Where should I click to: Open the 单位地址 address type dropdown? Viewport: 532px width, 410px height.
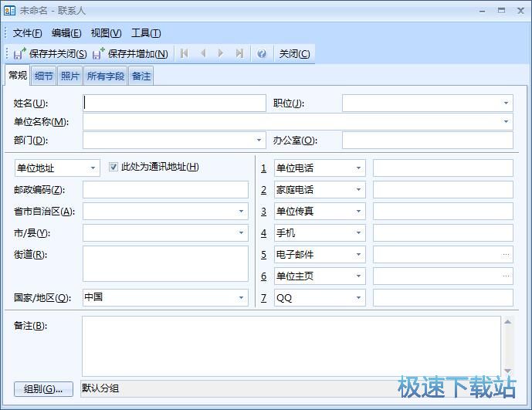(x=93, y=168)
